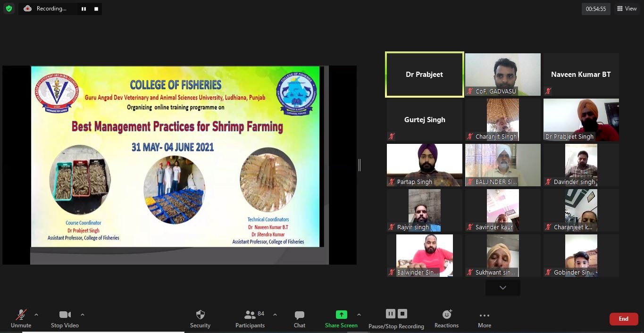Click muted mic icon on Gurtej Singh tile
644x333 pixels.
point(392,136)
